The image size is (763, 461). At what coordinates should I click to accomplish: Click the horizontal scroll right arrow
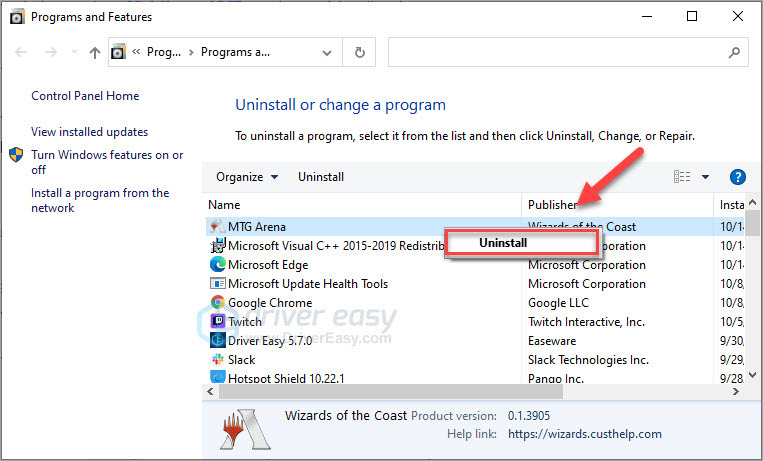click(736, 391)
